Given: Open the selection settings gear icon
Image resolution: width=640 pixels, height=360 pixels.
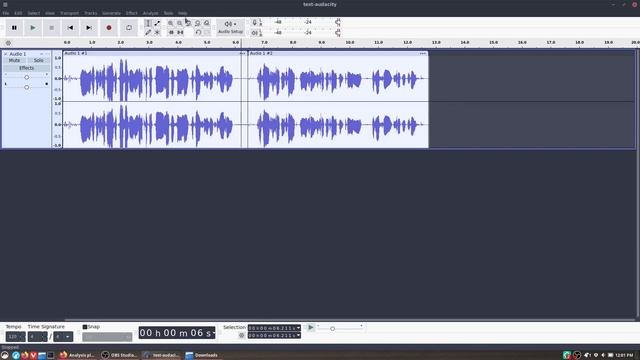Looking at the screenshot, I should click(242, 336).
